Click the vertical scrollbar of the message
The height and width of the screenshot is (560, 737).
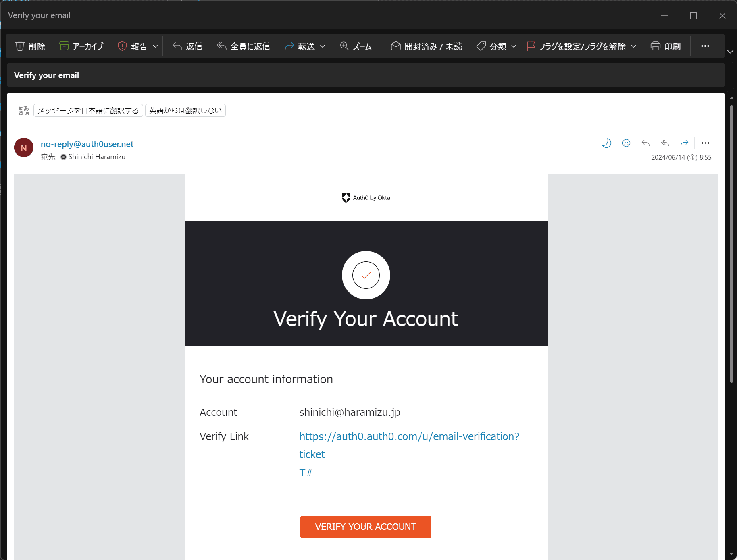[x=731, y=242]
